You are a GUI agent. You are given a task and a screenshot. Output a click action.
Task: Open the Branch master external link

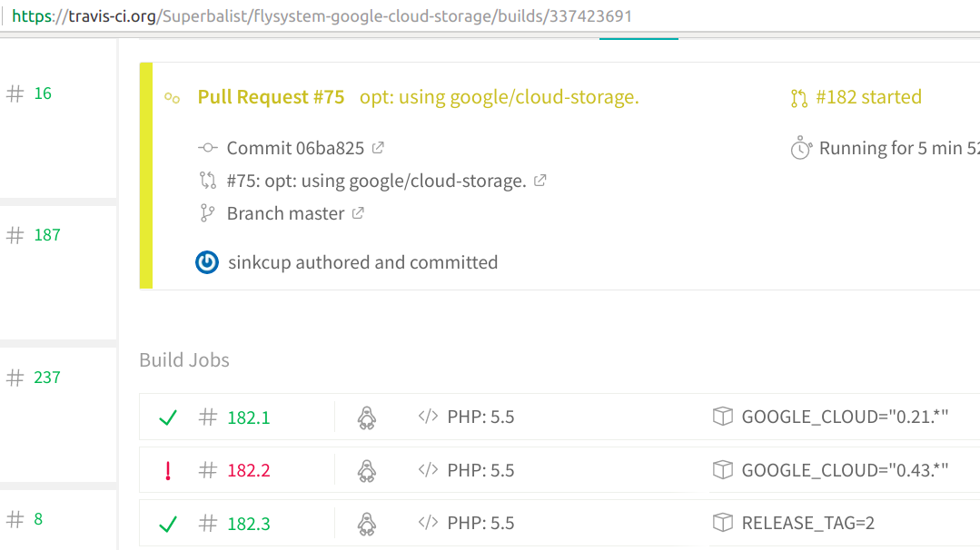359,212
